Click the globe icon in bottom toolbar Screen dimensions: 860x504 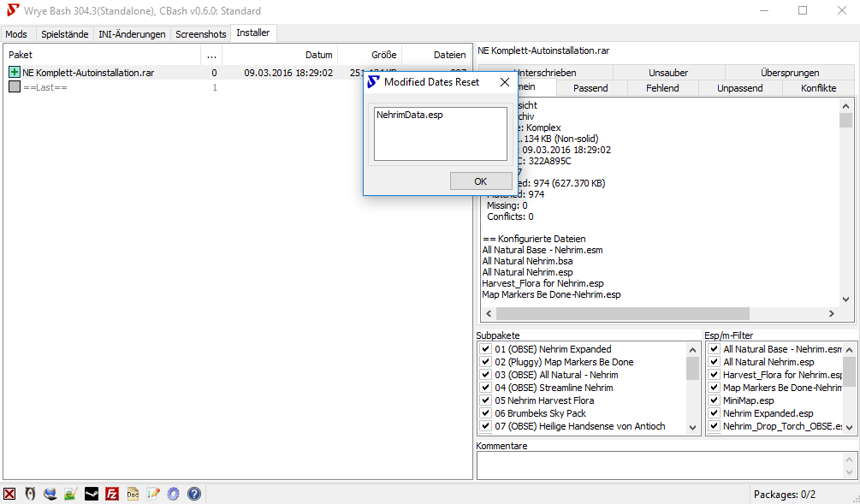(x=50, y=494)
